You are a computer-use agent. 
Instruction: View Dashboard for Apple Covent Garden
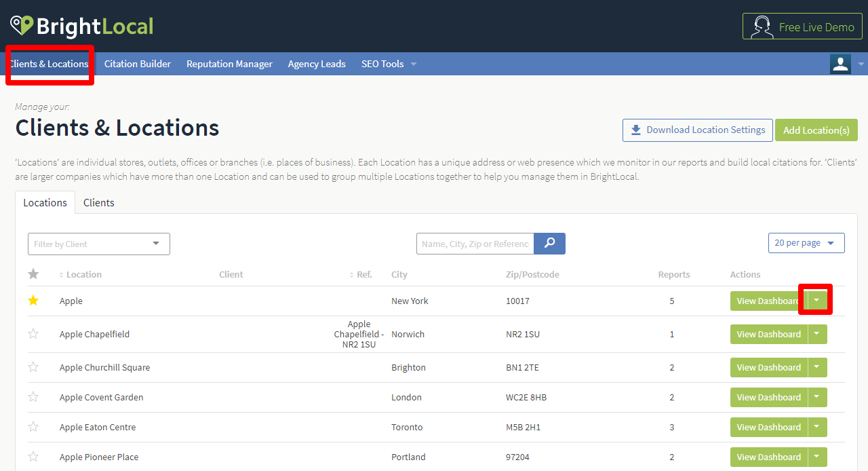coord(769,397)
